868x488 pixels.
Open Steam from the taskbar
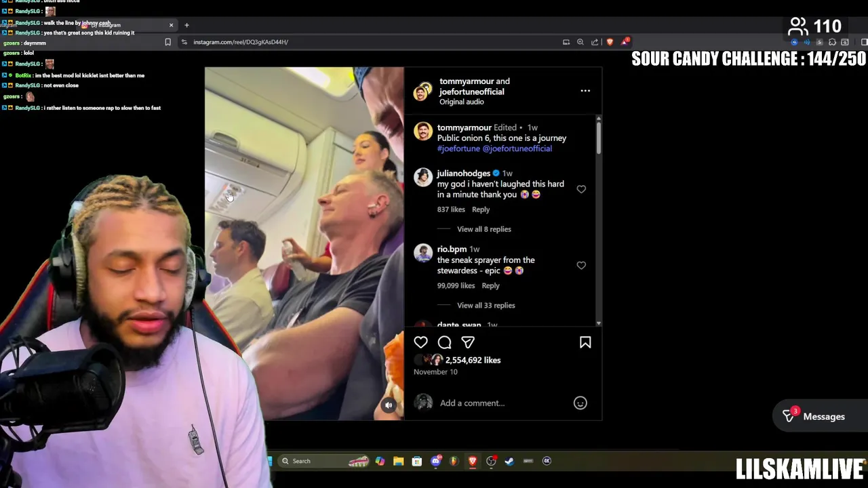tap(509, 461)
